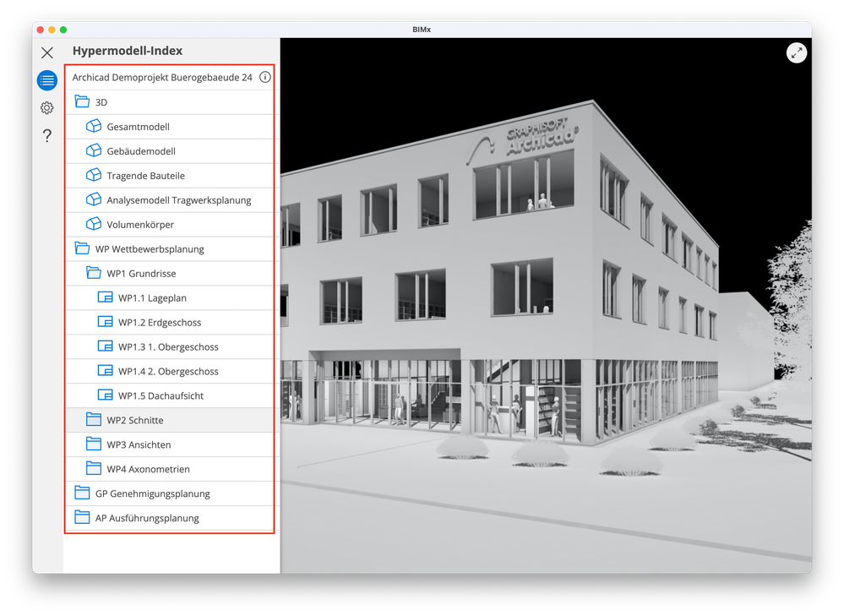Image resolution: width=844 pixels, height=616 pixels.
Task: Open Volumenkörper view
Action: 140,225
